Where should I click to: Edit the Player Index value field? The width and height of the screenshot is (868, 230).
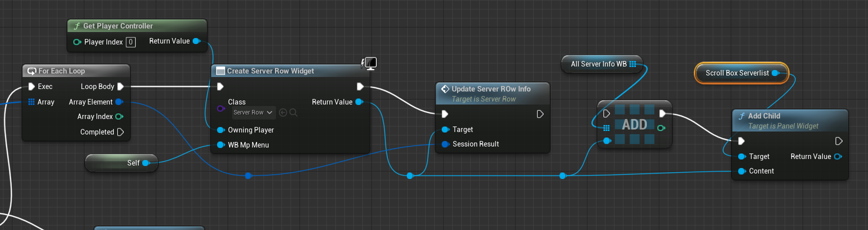coord(131,42)
